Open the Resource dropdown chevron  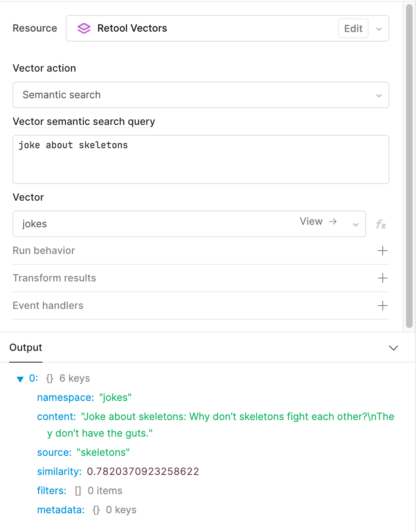pyautogui.click(x=379, y=29)
